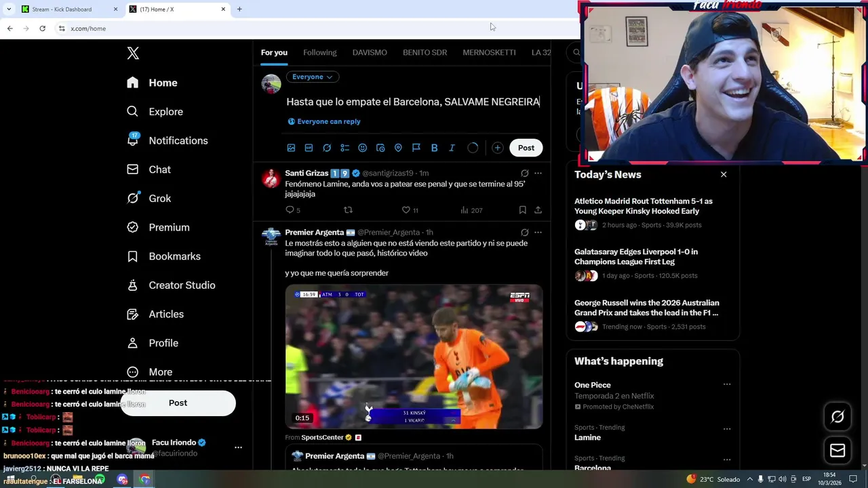This screenshot has width=868, height=488.
Task: Share the Santi Grizas post
Action: point(538,210)
